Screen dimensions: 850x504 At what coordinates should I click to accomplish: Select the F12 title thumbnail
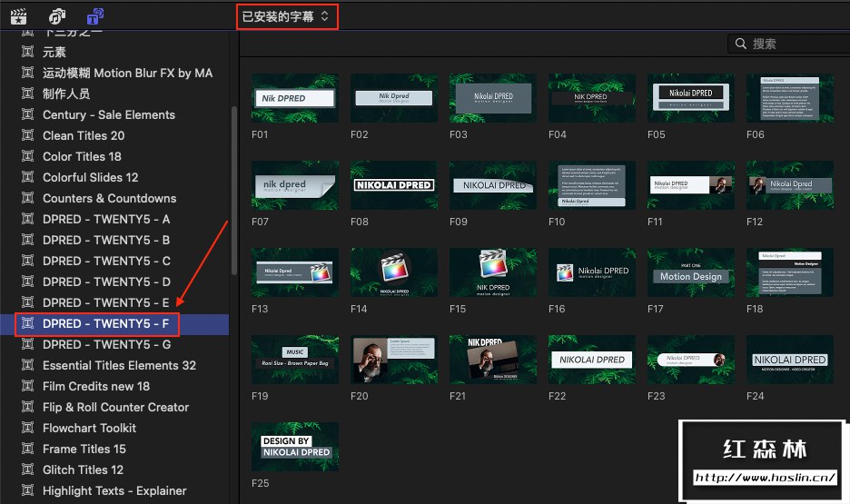click(790, 185)
